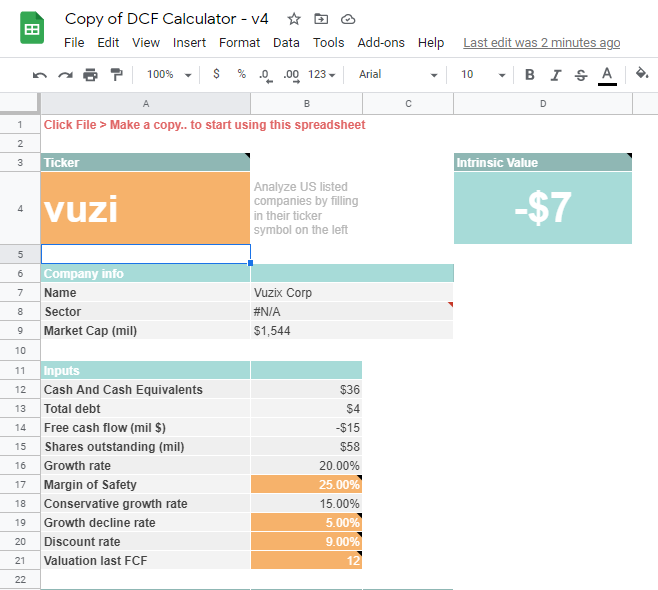Open the Data menu
This screenshot has height=590, width=658.
coord(286,42)
